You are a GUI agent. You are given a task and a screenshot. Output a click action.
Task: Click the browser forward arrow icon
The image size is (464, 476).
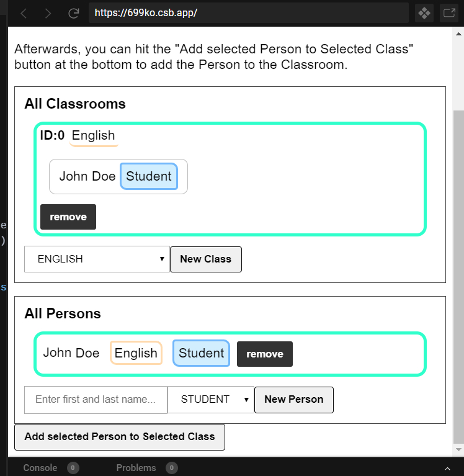tap(48, 13)
